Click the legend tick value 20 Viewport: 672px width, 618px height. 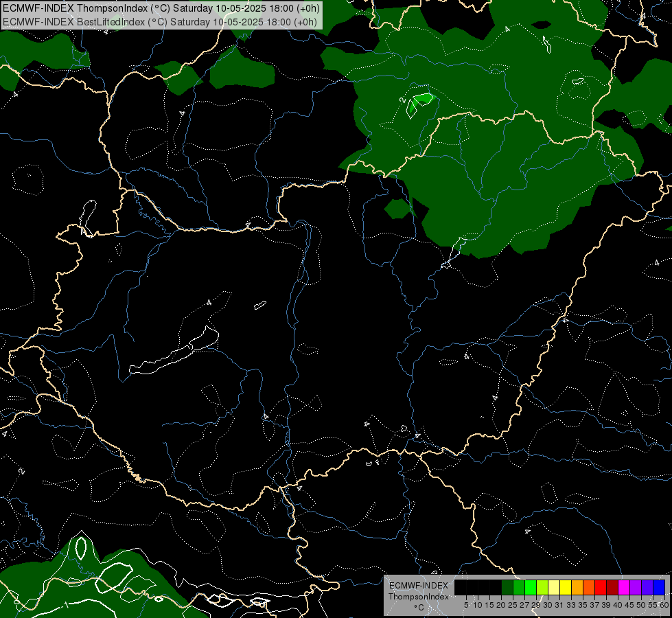point(501,605)
